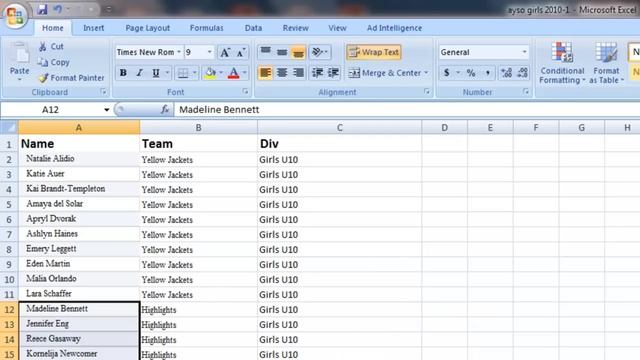Increase font size with Grow Font
The height and width of the screenshot is (360, 640).
(x=225, y=52)
